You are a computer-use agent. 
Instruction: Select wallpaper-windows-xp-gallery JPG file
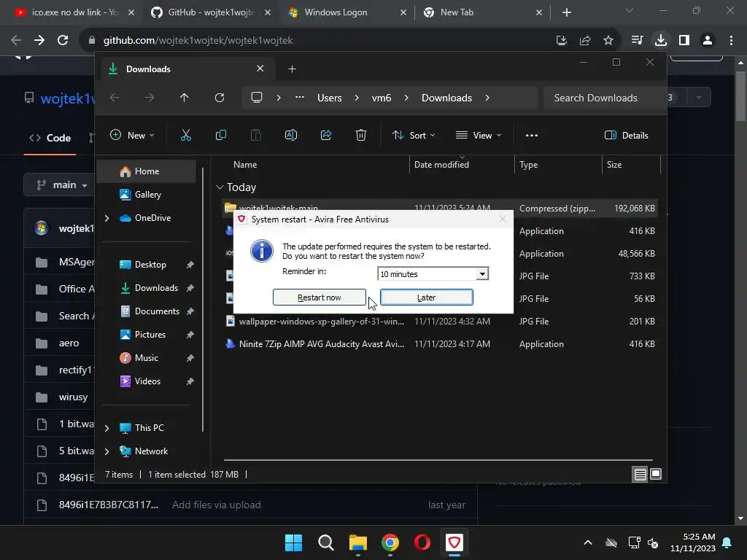click(x=441, y=322)
